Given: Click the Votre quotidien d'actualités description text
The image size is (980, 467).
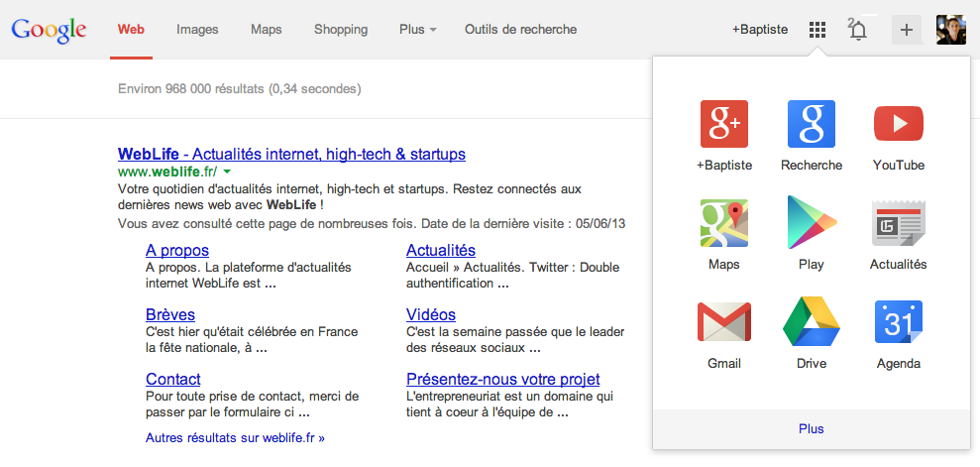Looking at the screenshot, I should (350, 196).
